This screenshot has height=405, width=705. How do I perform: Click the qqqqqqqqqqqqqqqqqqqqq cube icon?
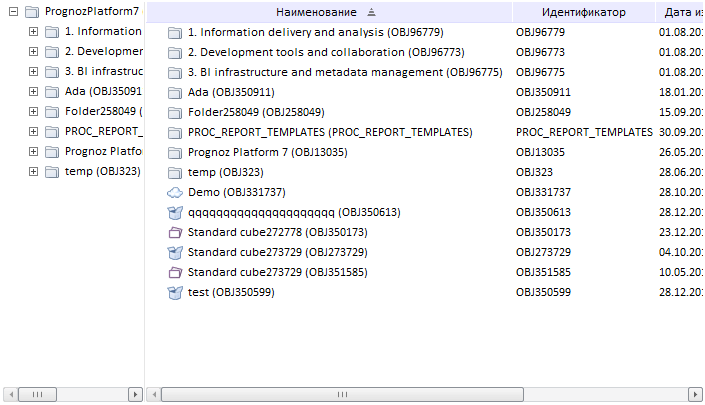(175, 212)
